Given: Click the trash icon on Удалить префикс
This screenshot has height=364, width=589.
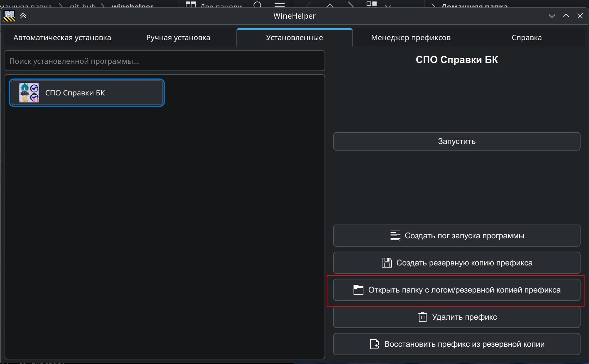Looking at the screenshot, I should pos(422,317).
